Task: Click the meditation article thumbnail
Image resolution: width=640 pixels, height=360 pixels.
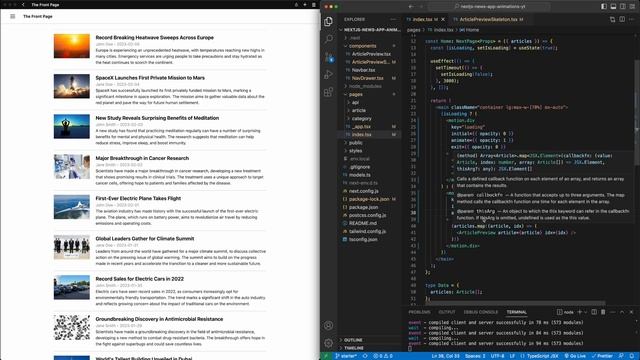Action: point(71,127)
